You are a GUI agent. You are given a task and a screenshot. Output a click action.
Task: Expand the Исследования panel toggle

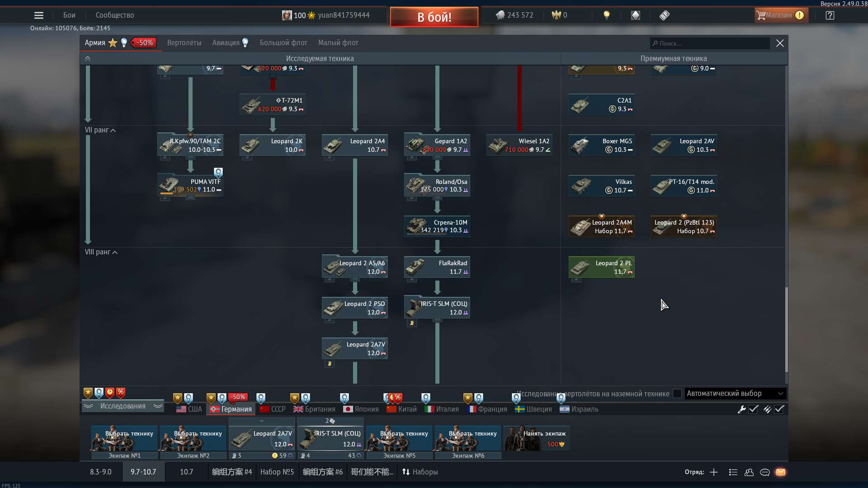click(x=123, y=406)
